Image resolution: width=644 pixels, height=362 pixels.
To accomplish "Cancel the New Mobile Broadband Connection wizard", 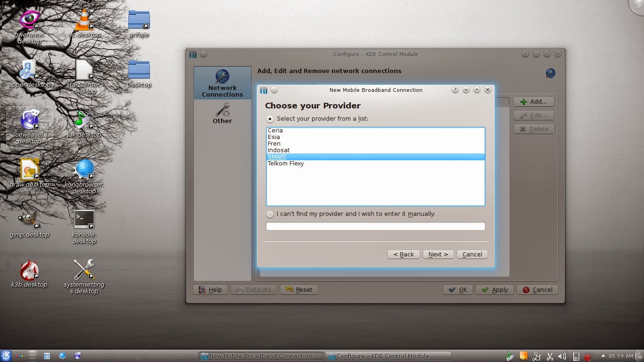I will point(472,254).
